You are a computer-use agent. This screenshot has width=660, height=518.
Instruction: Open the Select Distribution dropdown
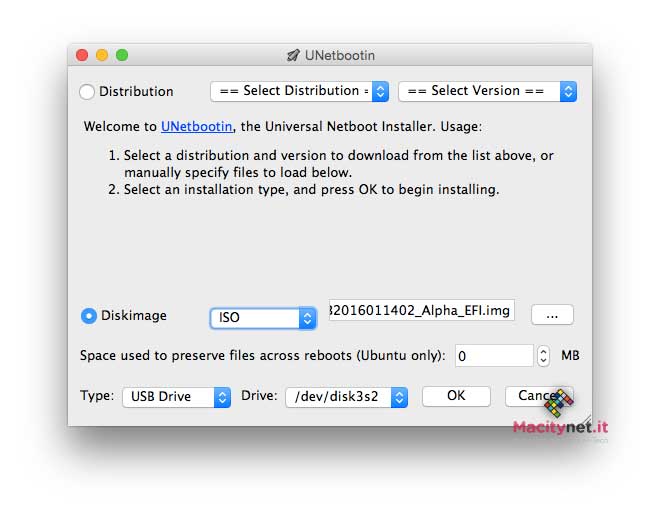pos(299,91)
